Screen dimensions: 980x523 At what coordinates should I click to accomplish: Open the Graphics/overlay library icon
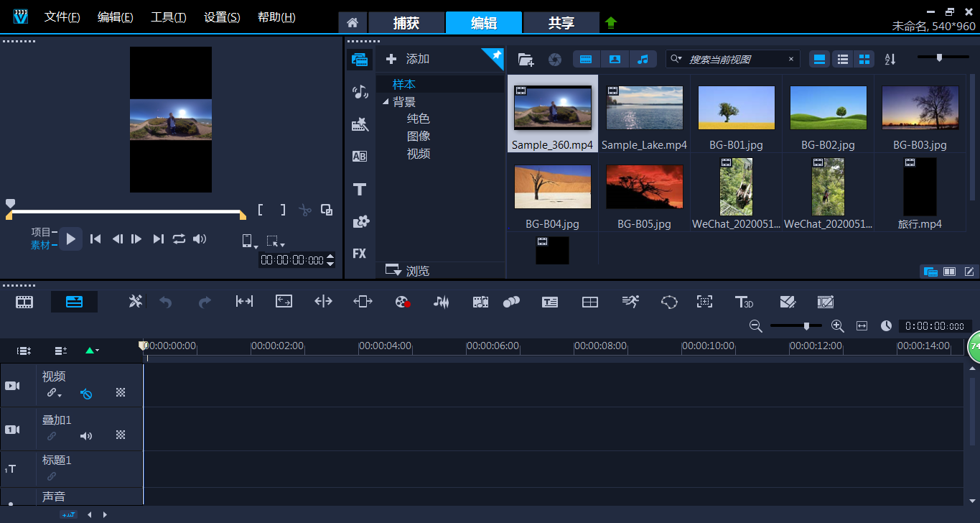(360, 222)
